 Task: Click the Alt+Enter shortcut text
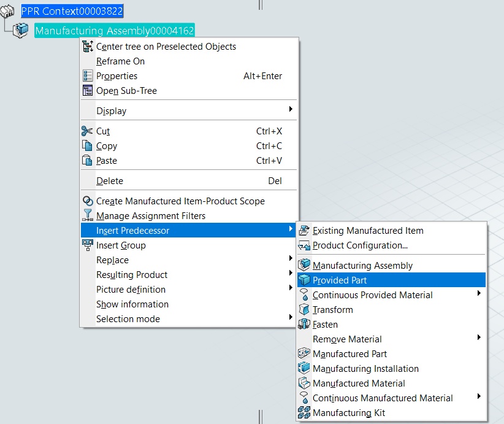click(x=262, y=76)
